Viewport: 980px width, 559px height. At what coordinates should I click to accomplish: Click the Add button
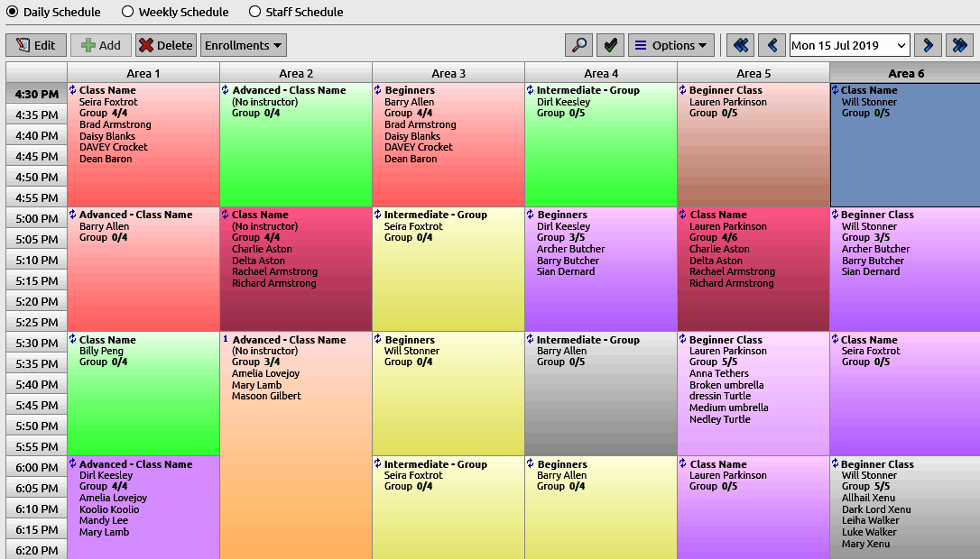point(100,45)
